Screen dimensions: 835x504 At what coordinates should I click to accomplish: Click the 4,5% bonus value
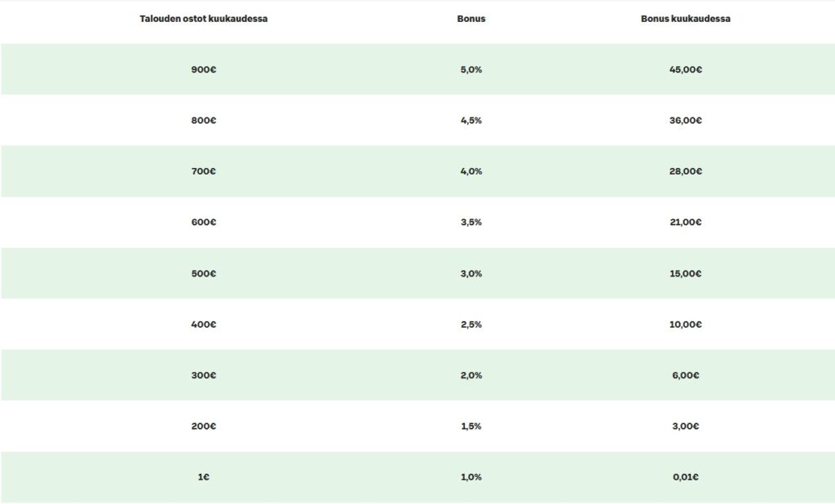click(471, 121)
